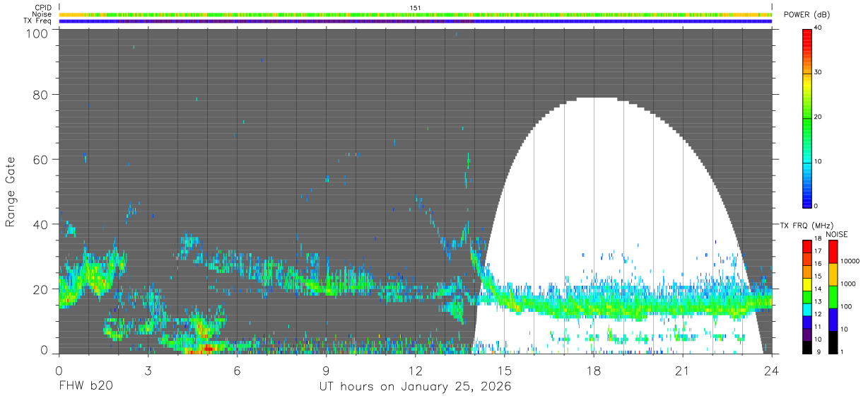
Task: Select the yellow 14–15 MHz TX FRQ swatch
Action: 808,284
